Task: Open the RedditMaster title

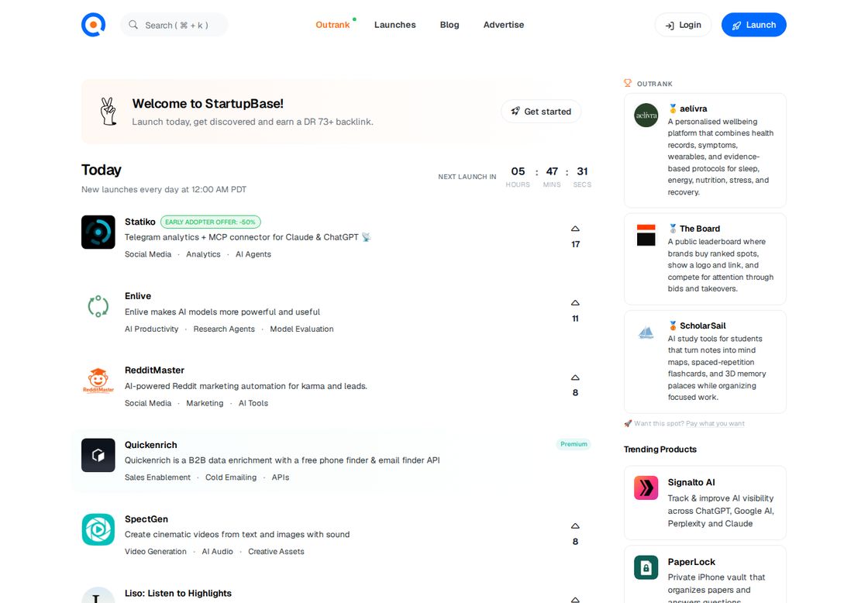Action: pyautogui.click(x=154, y=370)
